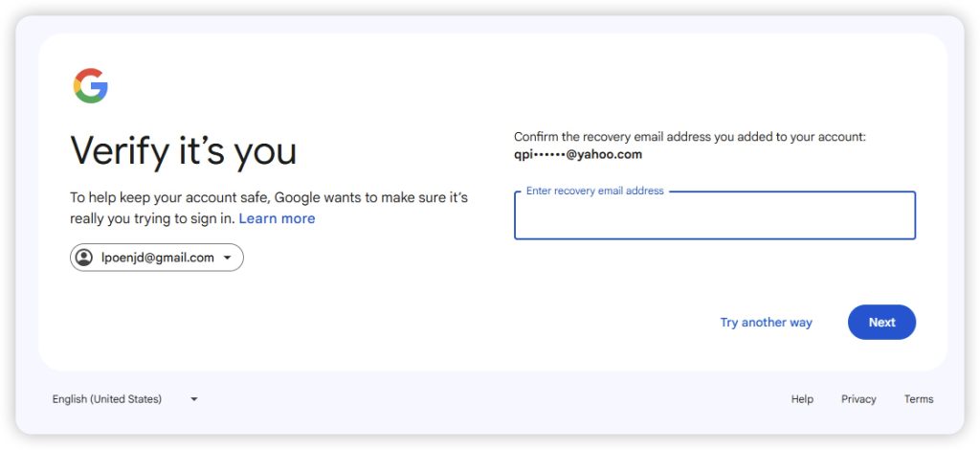Open the Help link
The image size is (980, 450).
(802, 399)
